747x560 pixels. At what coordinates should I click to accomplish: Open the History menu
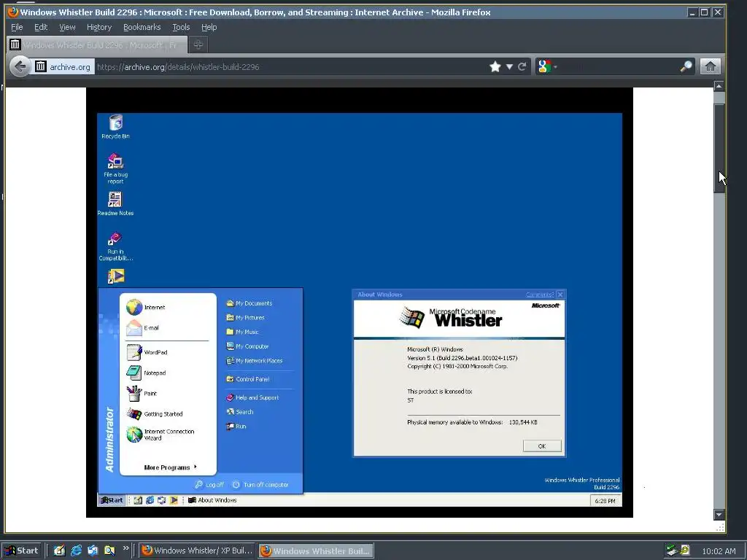pyautogui.click(x=99, y=27)
